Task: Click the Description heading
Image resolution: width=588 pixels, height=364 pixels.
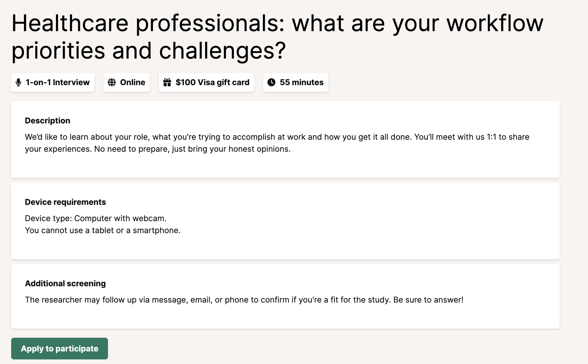Action: pyautogui.click(x=47, y=121)
